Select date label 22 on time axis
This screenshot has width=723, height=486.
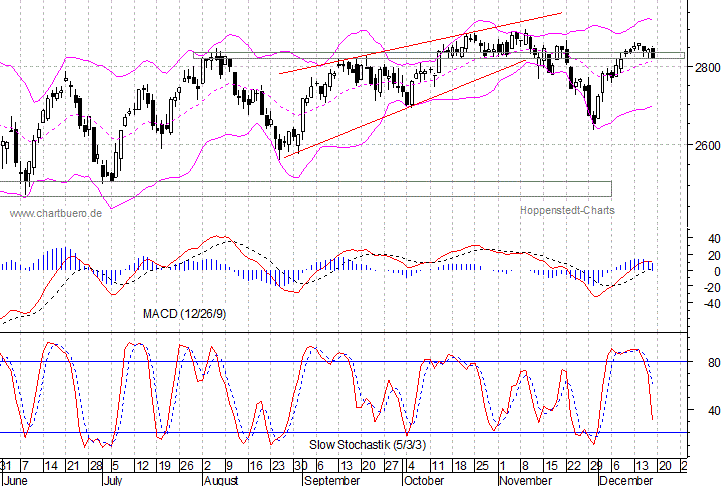point(574,466)
